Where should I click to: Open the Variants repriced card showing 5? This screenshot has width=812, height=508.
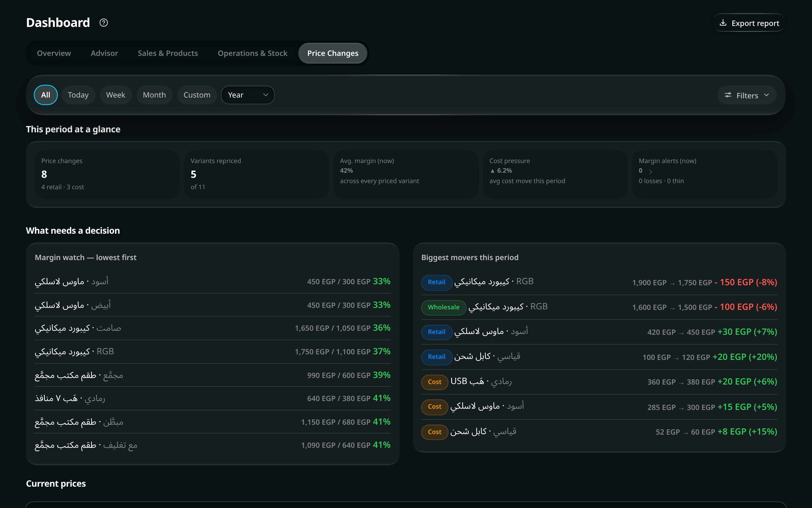[x=256, y=174]
